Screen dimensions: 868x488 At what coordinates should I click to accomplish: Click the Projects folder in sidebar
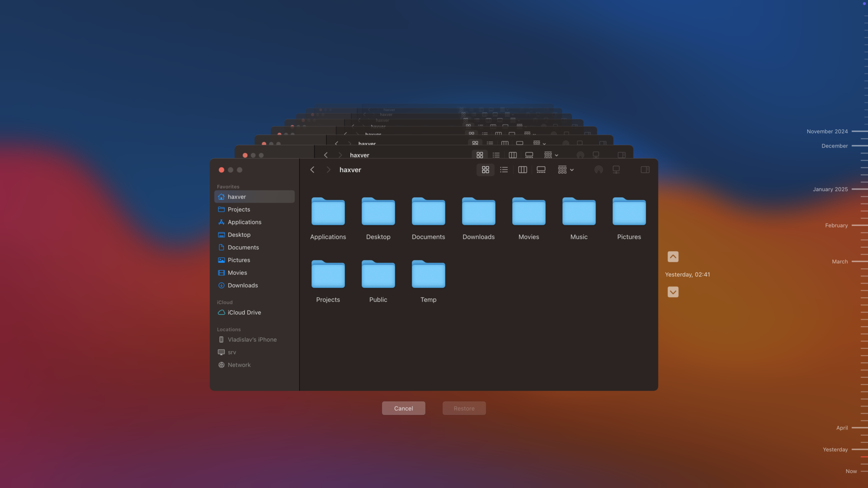(x=239, y=210)
